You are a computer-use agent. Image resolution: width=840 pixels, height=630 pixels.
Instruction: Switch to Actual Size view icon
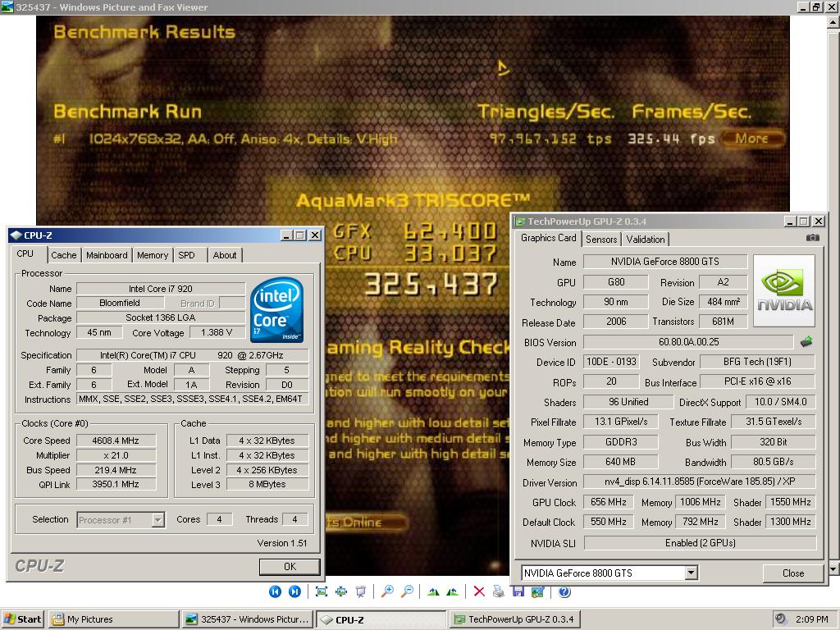[340, 591]
